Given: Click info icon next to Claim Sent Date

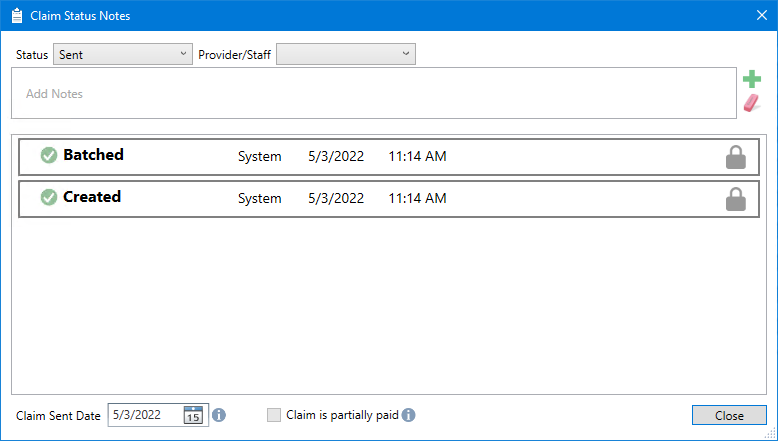Looking at the screenshot, I should click(219, 415).
